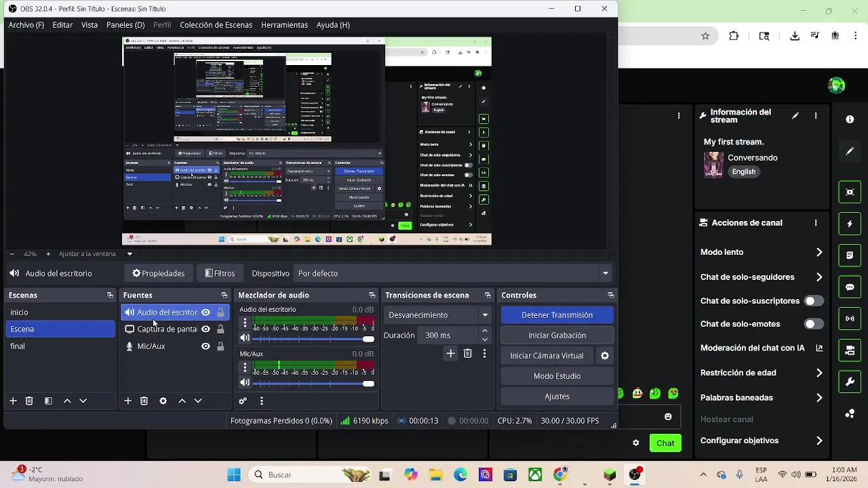Add a scene transition plus icon
The height and width of the screenshot is (488, 868).
(450, 353)
